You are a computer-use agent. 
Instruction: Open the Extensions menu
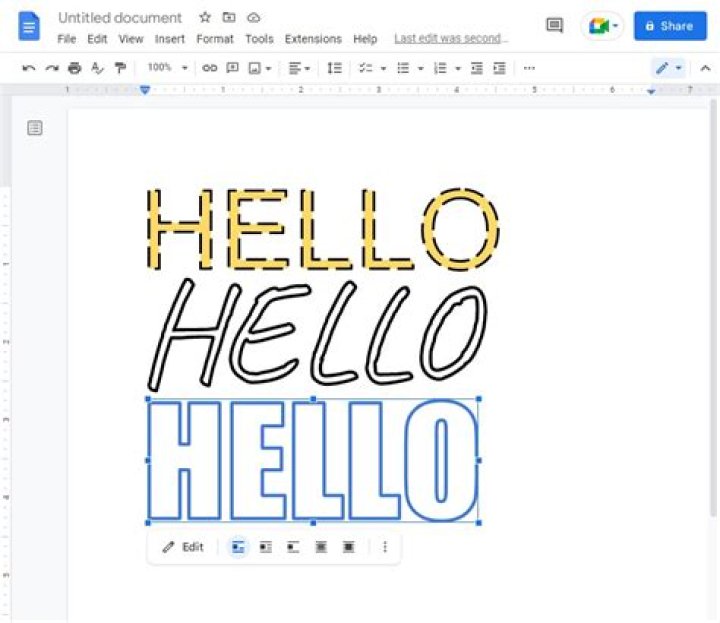click(313, 39)
